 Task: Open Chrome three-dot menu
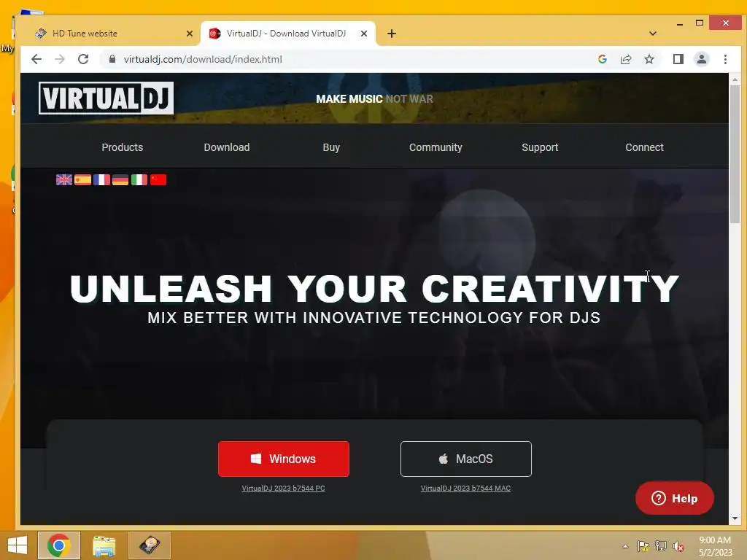tap(725, 59)
